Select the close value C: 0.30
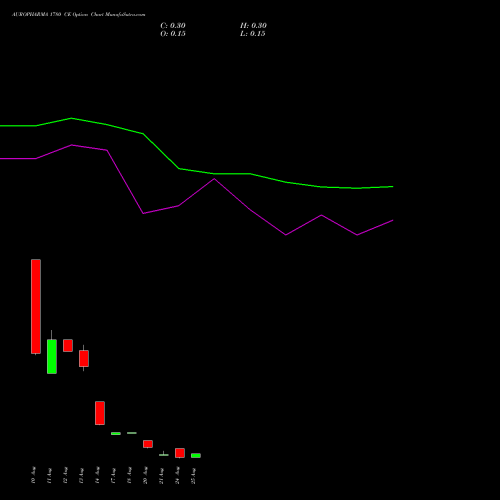 click(x=173, y=26)
